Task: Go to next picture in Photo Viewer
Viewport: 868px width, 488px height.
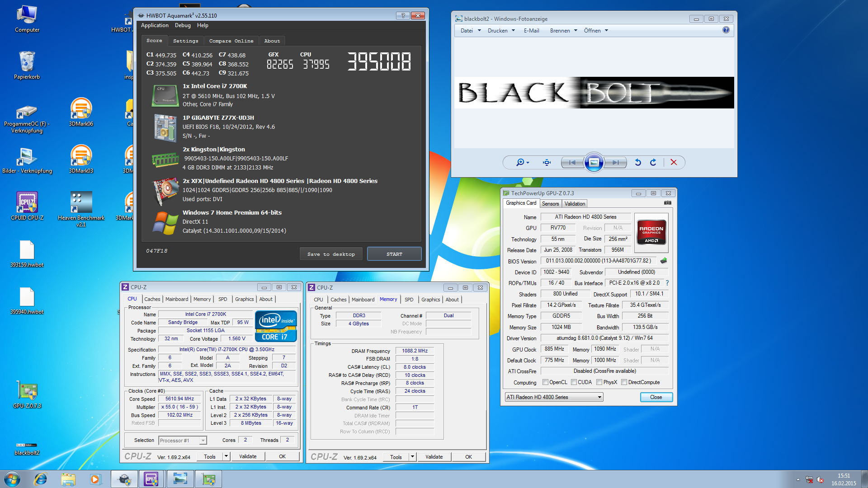Action: [x=615, y=162]
